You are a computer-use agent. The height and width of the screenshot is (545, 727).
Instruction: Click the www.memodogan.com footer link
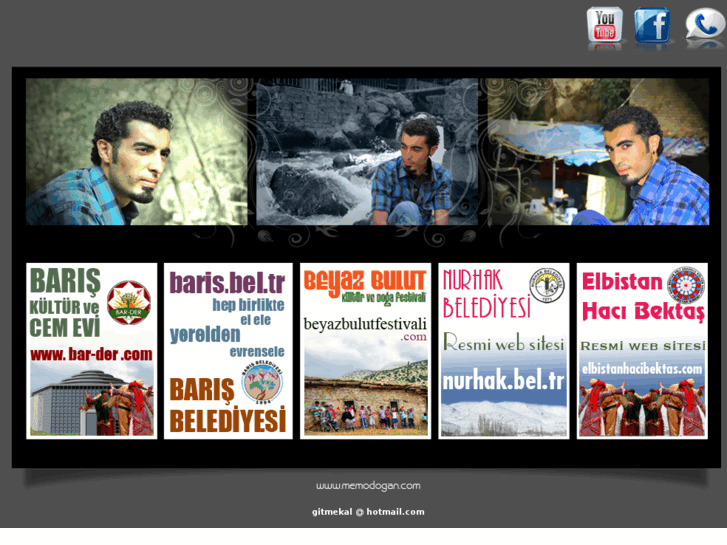[x=368, y=486]
